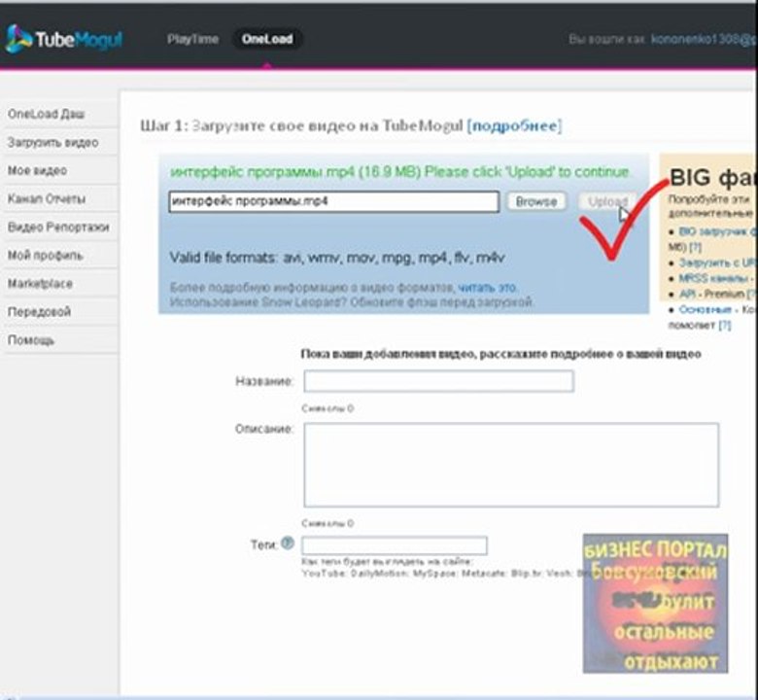Click the Upload button
Viewport: 758px width, 700px height.
click(607, 201)
